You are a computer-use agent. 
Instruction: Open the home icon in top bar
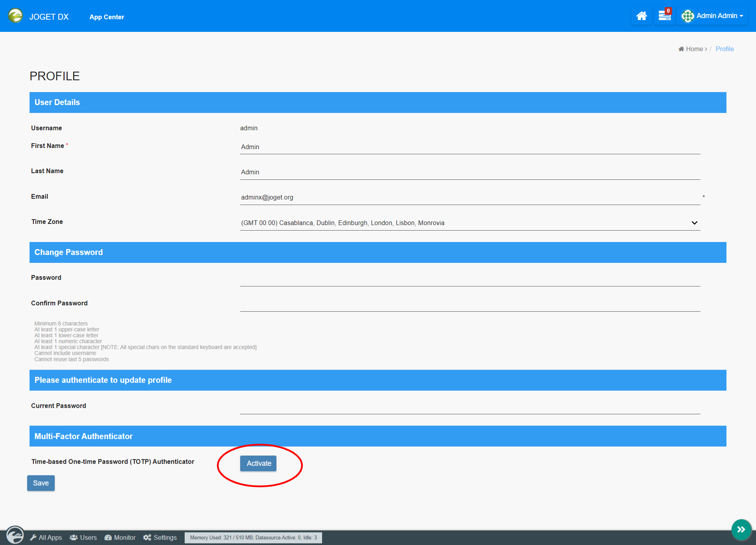(641, 16)
